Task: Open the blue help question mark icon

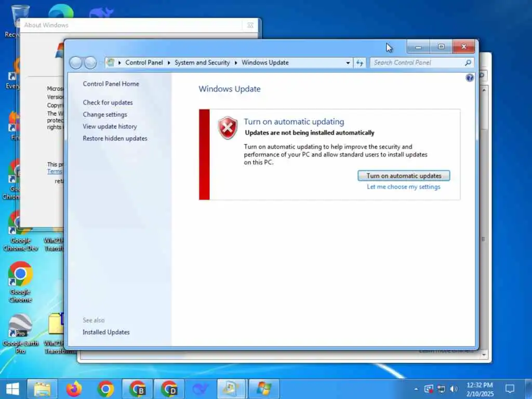Action: point(470,78)
